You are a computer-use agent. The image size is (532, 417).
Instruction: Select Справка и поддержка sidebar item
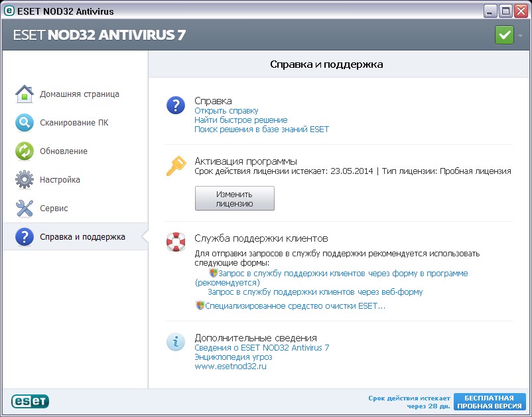76,236
